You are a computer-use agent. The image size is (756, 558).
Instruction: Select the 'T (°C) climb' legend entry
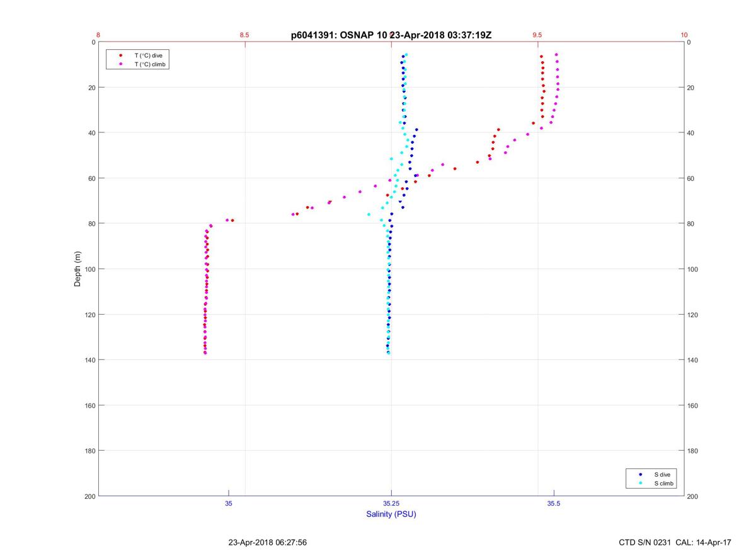click(151, 64)
